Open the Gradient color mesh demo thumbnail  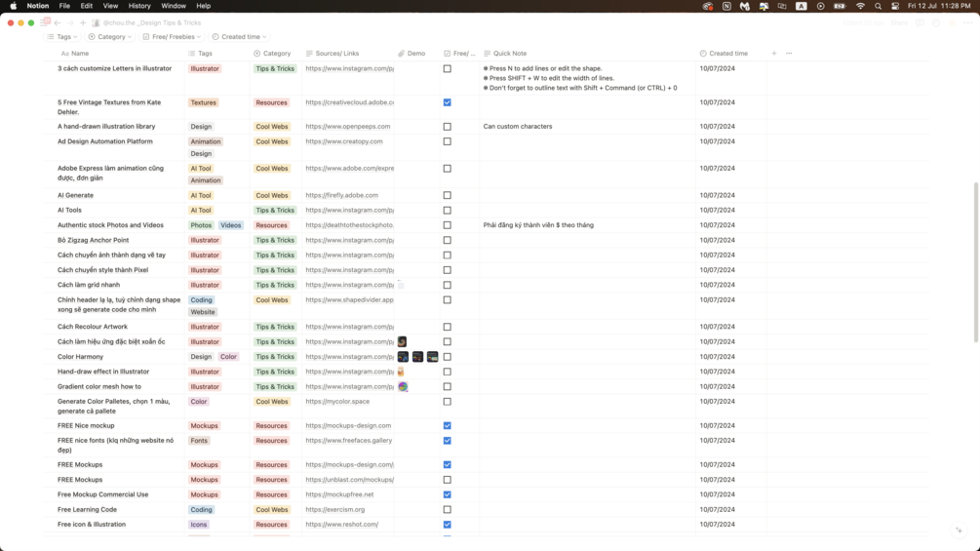(403, 387)
